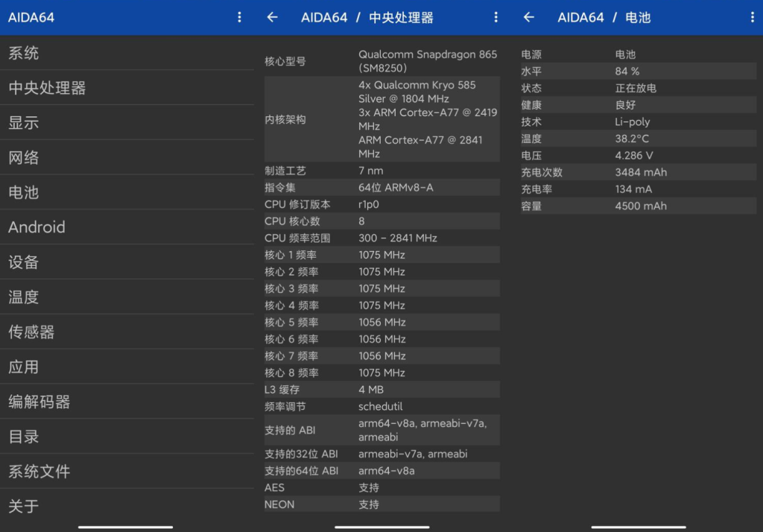This screenshot has height=532, width=763.
Task: Select the 核心 8 频率 row
Action: (x=382, y=373)
